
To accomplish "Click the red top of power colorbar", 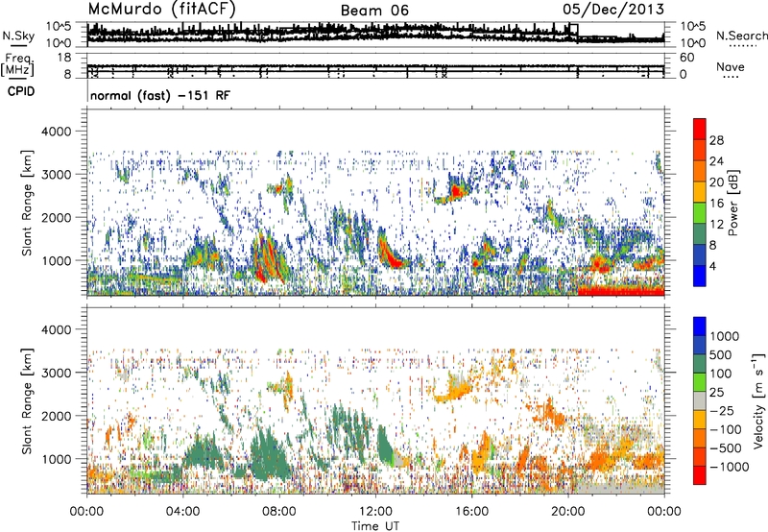I will [x=700, y=129].
